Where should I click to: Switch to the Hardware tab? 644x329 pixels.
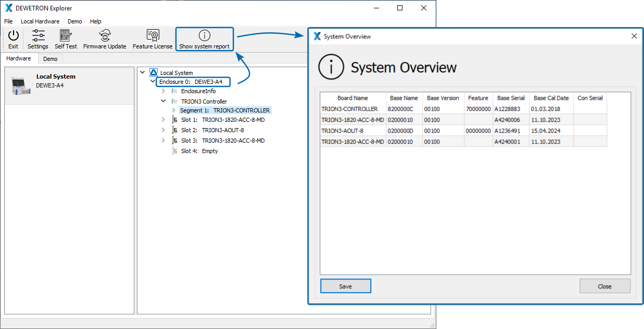pos(19,58)
